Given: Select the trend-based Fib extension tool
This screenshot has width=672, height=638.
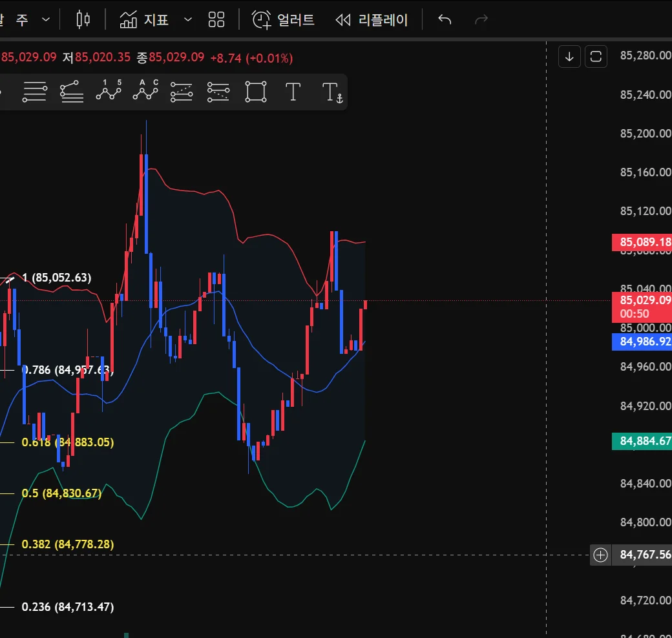Looking at the screenshot, I should [x=71, y=92].
